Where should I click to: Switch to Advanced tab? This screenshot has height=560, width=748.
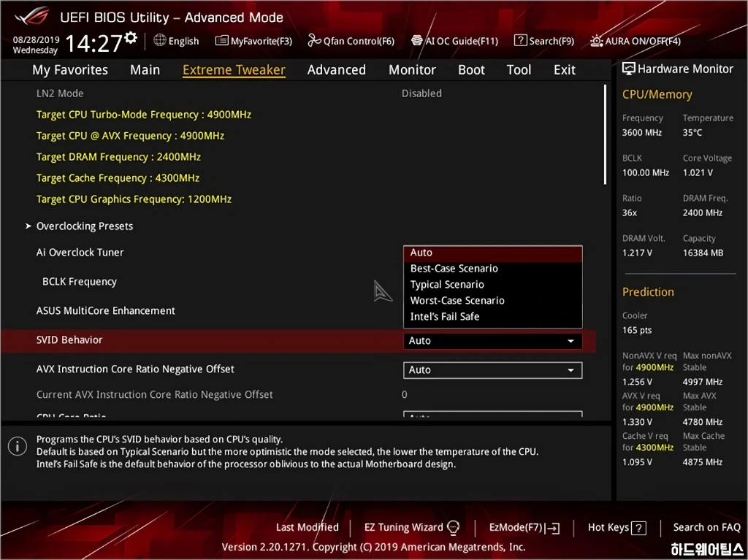[x=336, y=69]
